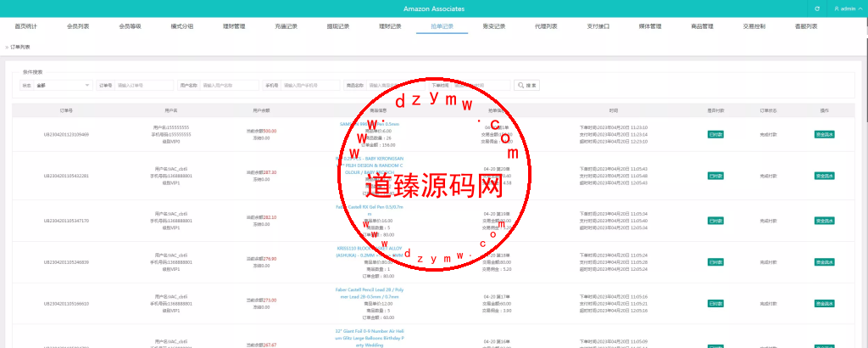This screenshot has width=868, height=348.
Task: Click 资金流水 for order UB2304201105246839
Action: click(824, 262)
